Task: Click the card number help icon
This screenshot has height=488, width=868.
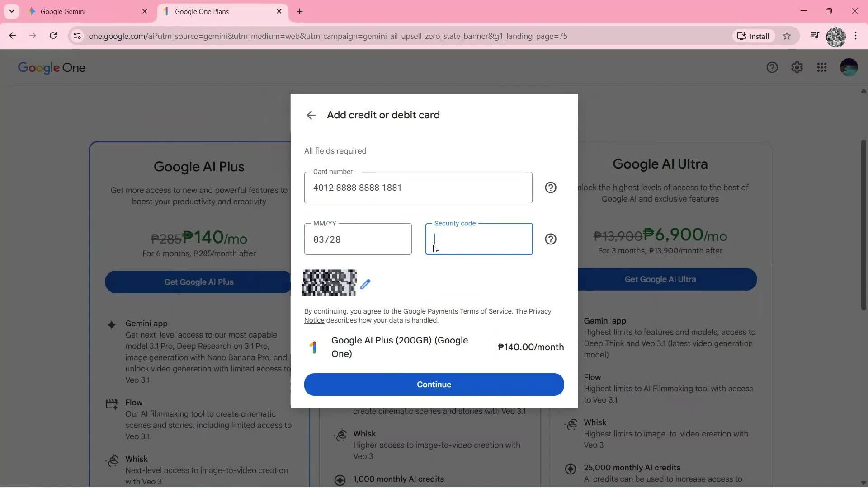Action: pyautogui.click(x=550, y=187)
